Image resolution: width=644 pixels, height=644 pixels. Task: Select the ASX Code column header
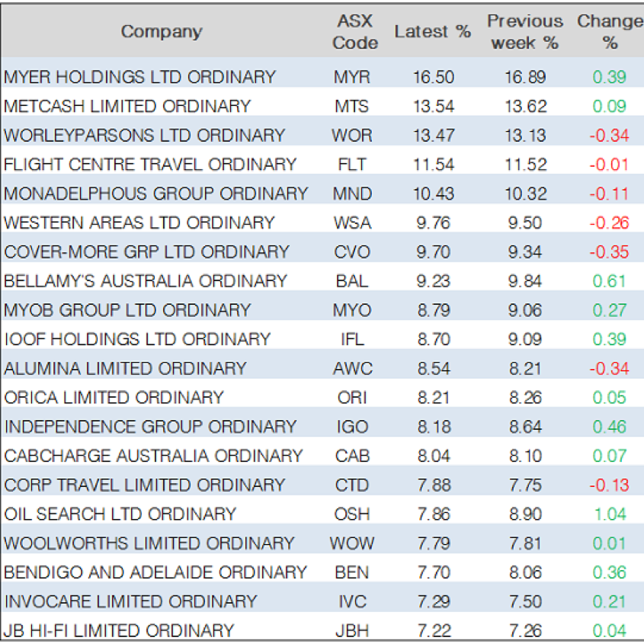(354, 32)
